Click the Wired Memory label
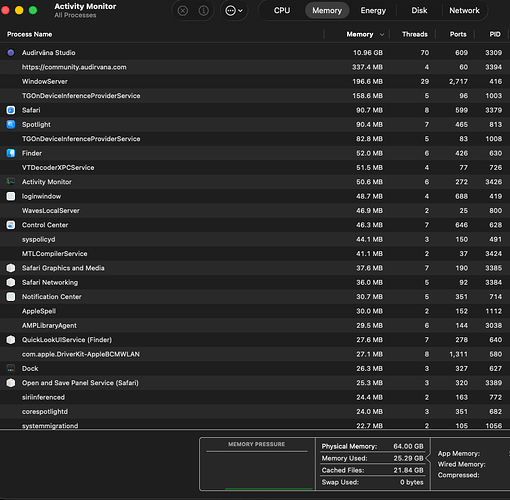Screen dimensions: 510x500 (x=461, y=464)
